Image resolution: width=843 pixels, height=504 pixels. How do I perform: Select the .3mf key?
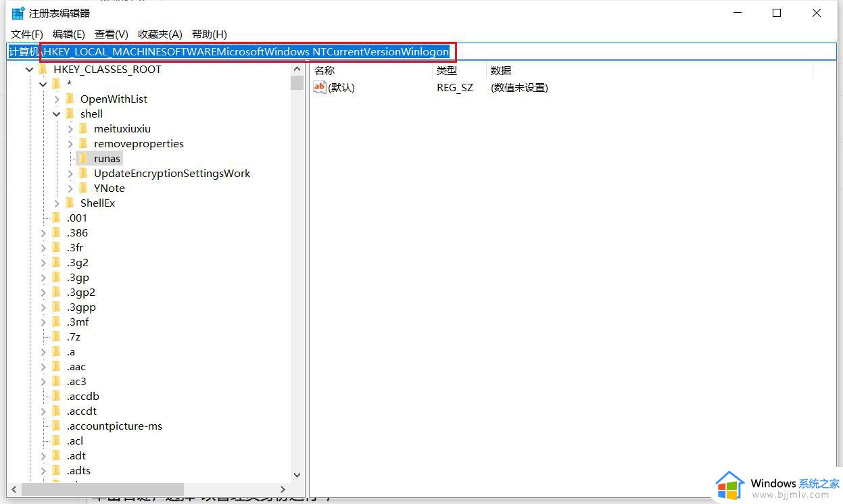point(78,322)
